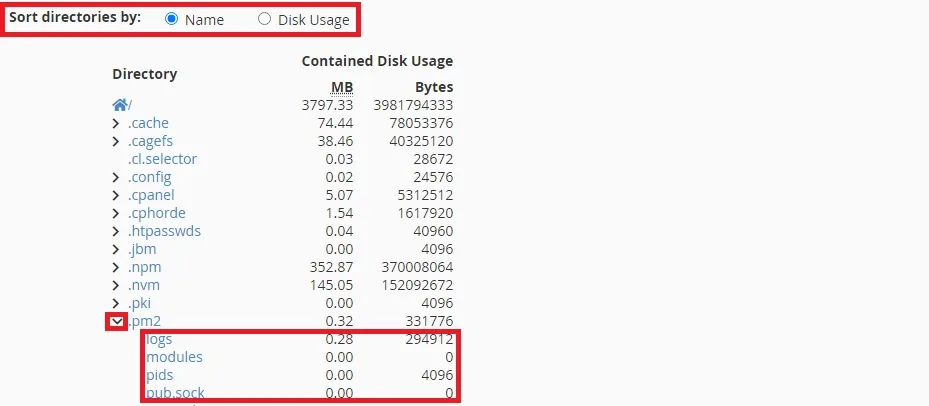Viewport: 929px width, 406px height.
Task: Open the .cl.selector directory link
Action: click(162, 159)
